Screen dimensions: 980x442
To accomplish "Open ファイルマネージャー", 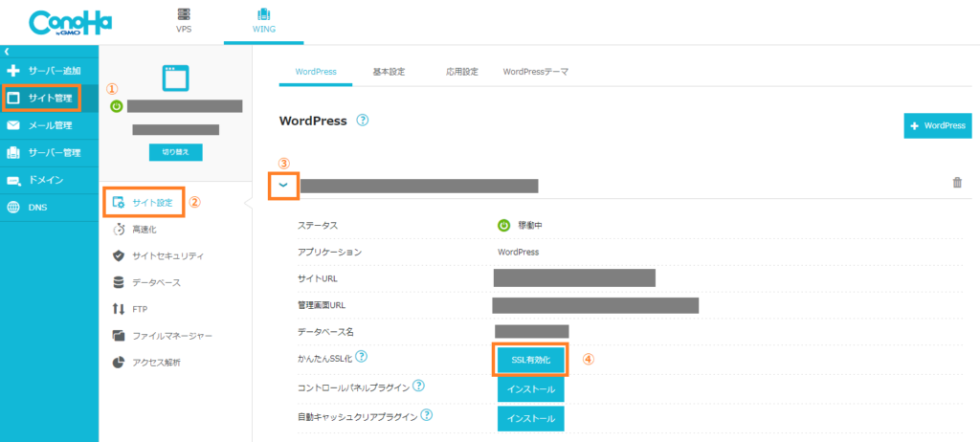I will pos(162,336).
